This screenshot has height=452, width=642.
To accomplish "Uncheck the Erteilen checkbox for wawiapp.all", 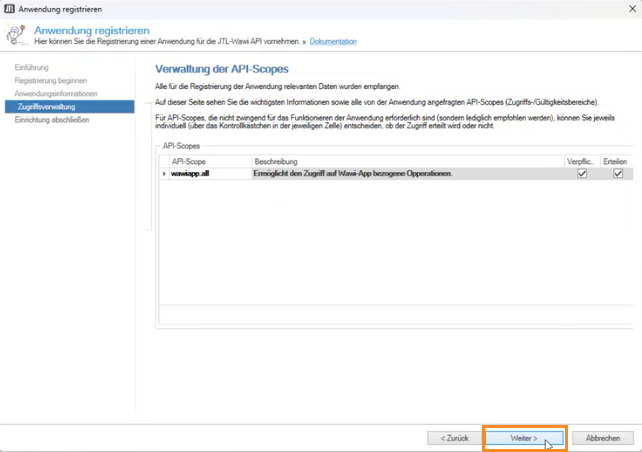I will click(x=618, y=173).
